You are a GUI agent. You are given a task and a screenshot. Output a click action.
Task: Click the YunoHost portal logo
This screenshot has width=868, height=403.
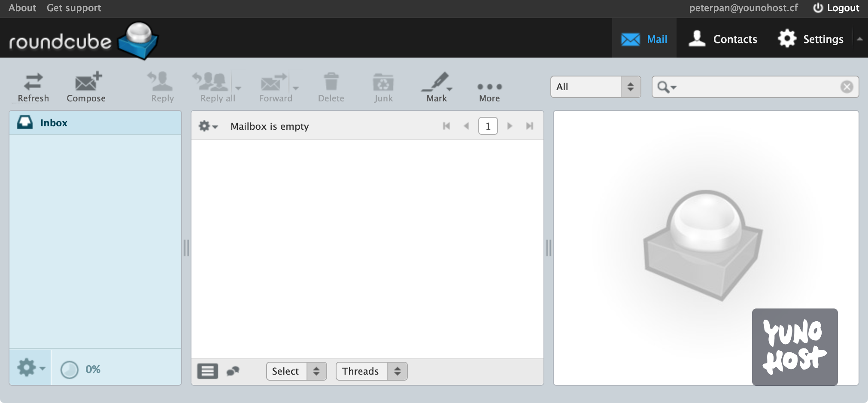795,347
